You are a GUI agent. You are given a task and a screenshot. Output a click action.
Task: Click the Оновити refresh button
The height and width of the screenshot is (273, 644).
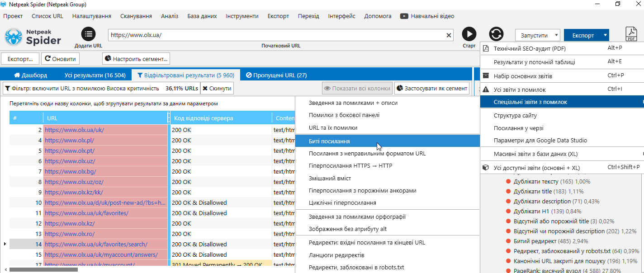61,59
